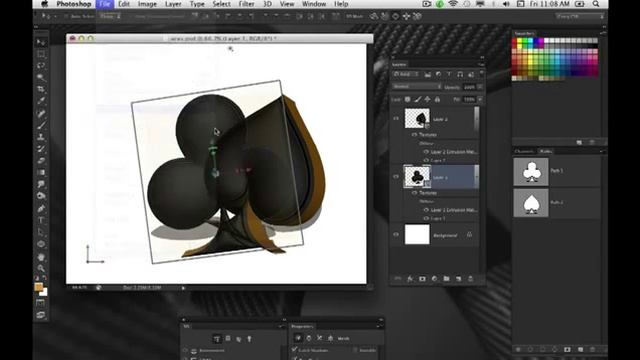Toggle the Invisible checkbox in Properties
The width and height of the screenshot is (640, 360).
[355, 350]
